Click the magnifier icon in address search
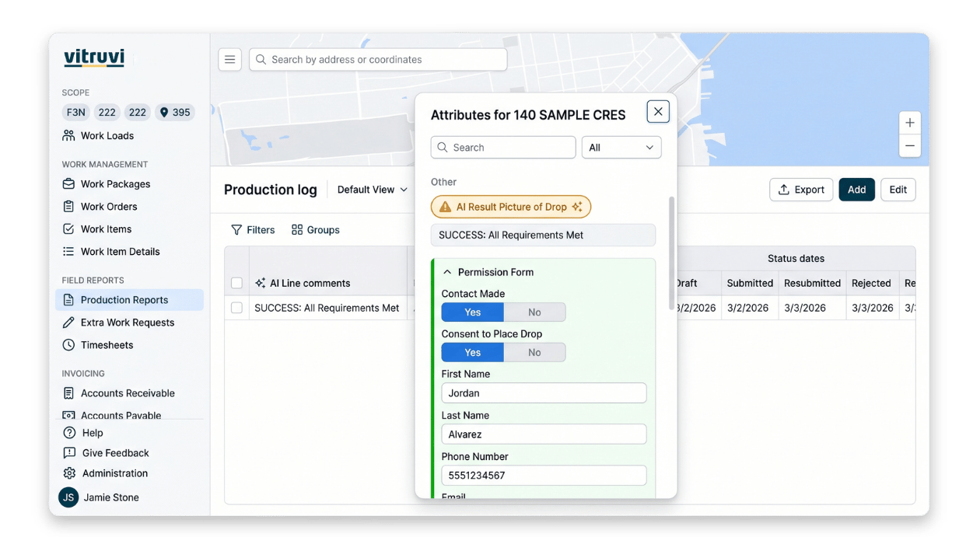980x544 pixels. 261,60
